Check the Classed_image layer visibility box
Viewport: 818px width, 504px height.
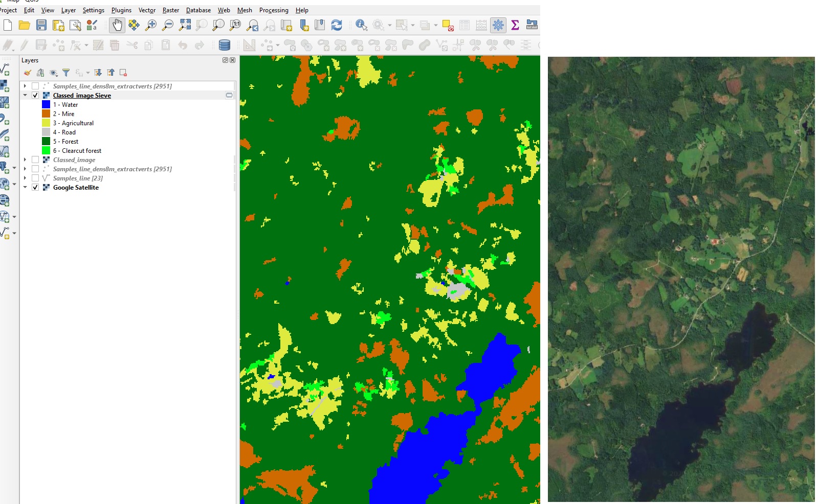[35, 159]
